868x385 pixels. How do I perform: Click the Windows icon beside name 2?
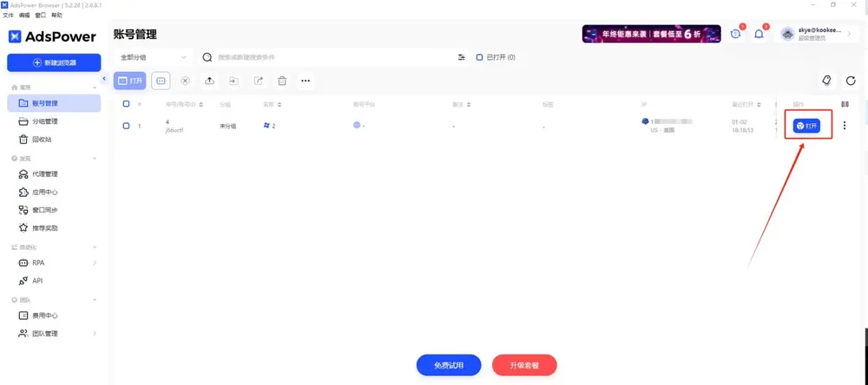(x=266, y=126)
